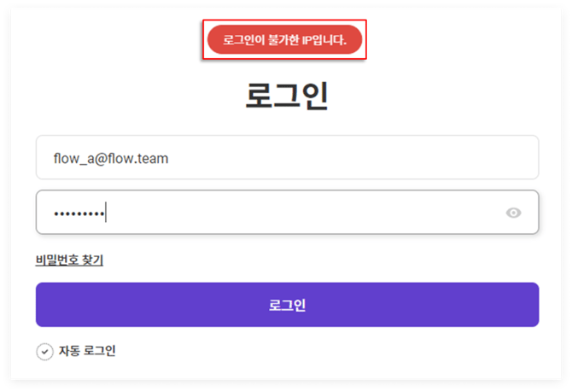Screen dimensions: 572x392
Task: Click the red 로그인이 불가한 IP입니다 alert
Action: pos(284,40)
